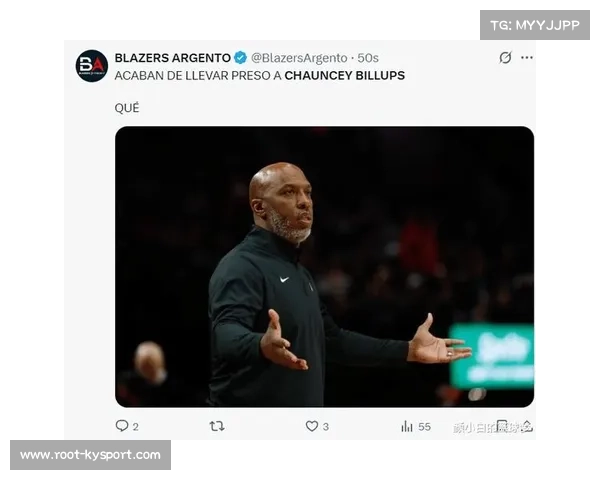
Task: Repost the Chauncey Billups tweet
Action: 217,426
